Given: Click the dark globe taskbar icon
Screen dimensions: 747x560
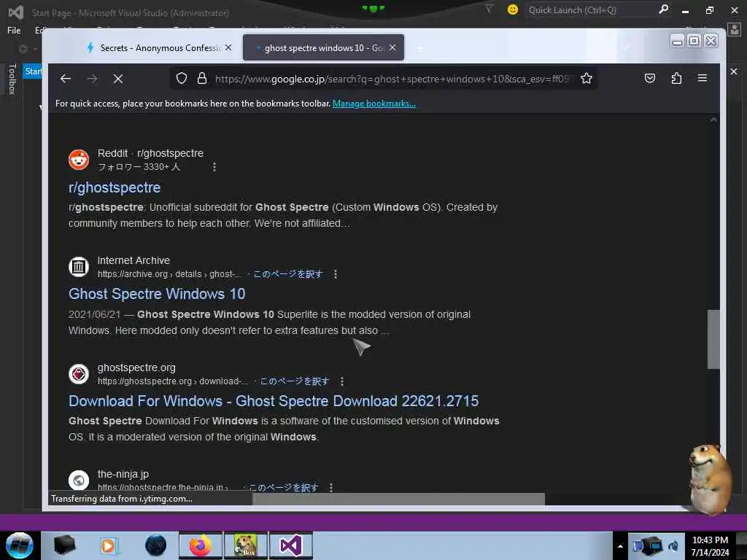Looking at the screenshot, I should (156, 545).
